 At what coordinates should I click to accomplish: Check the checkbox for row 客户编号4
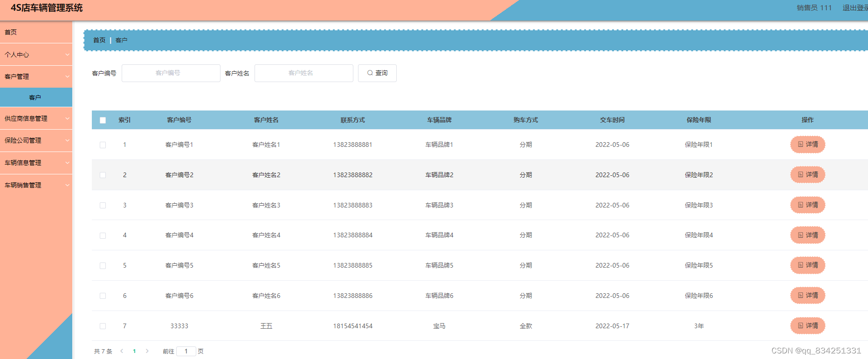point(103,235)
